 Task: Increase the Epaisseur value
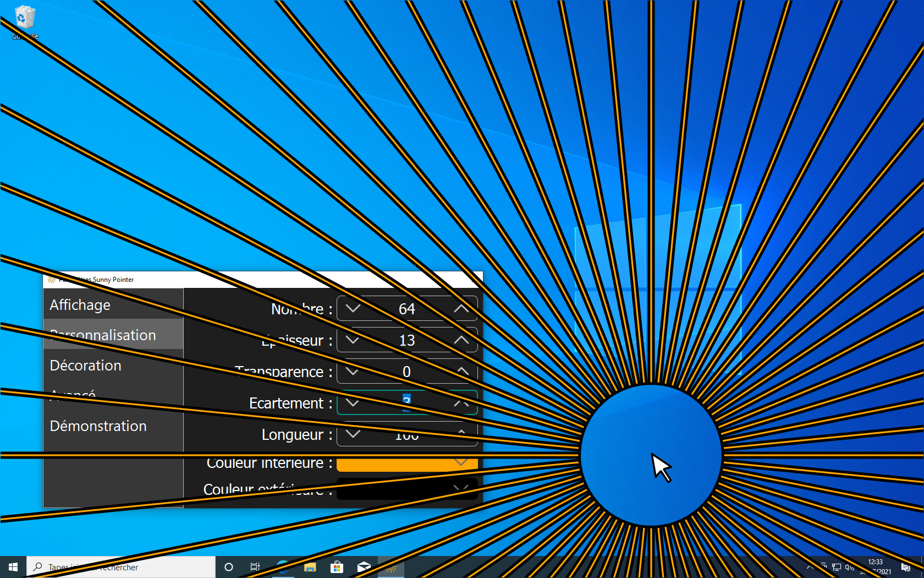click(461, 340)
